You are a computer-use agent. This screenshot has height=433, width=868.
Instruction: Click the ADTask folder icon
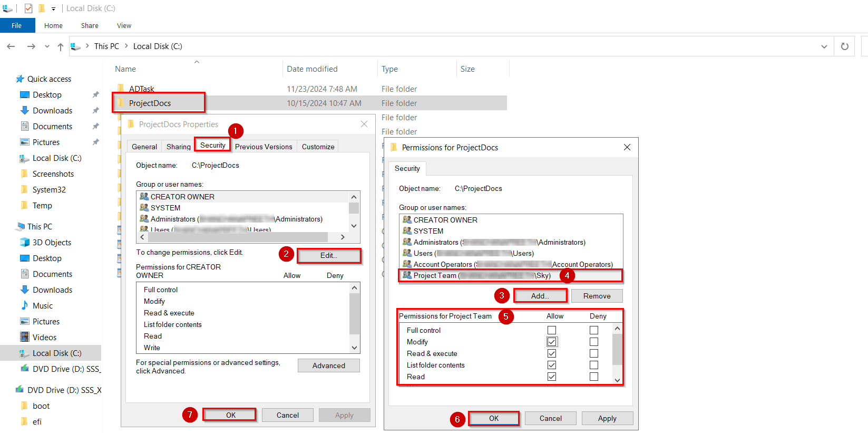click(x=121, y=89)
